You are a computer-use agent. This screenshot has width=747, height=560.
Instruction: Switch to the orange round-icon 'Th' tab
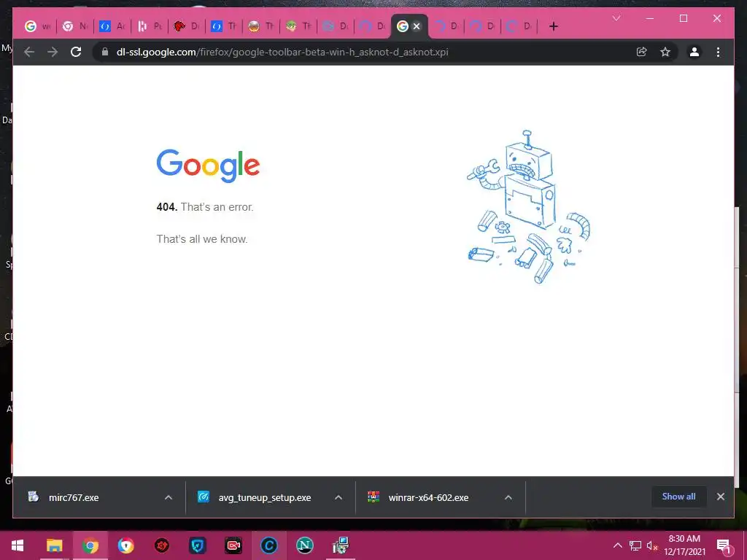[260, 26]
